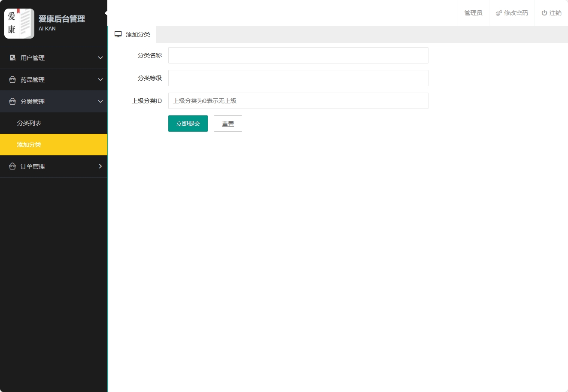Image resolution: width=568 pixels, height=392 pixels.
Task: Expand the 药品管理 menu chevron
Action: (x=100, y=79)
